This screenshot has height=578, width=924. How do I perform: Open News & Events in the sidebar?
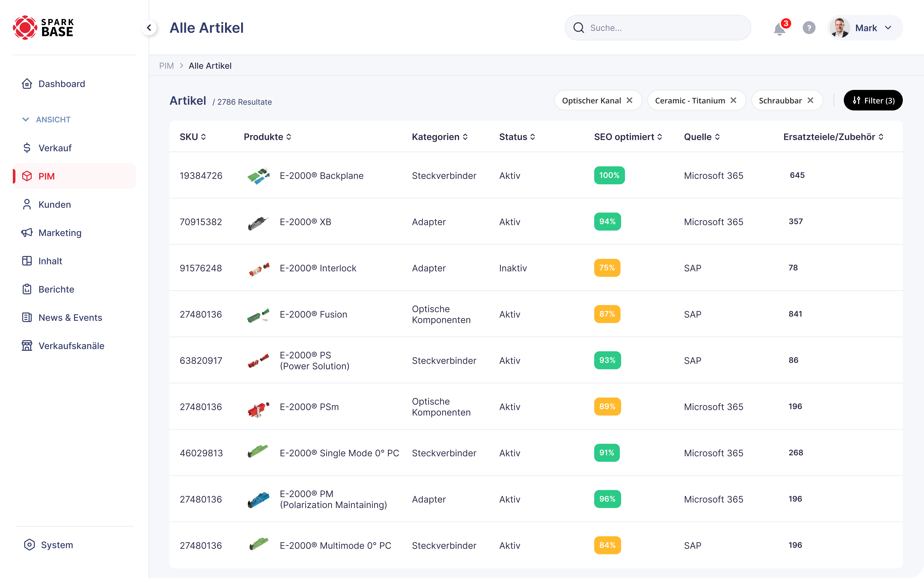pyautogui.click(x=74, y=318)
